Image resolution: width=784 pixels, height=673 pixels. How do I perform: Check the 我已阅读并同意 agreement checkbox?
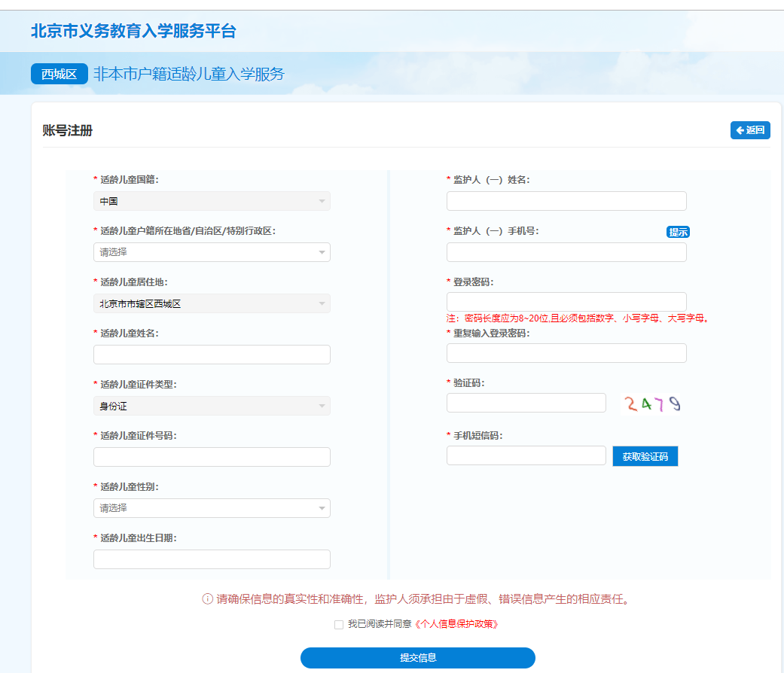pyautogui.click(x=339, y=625)
